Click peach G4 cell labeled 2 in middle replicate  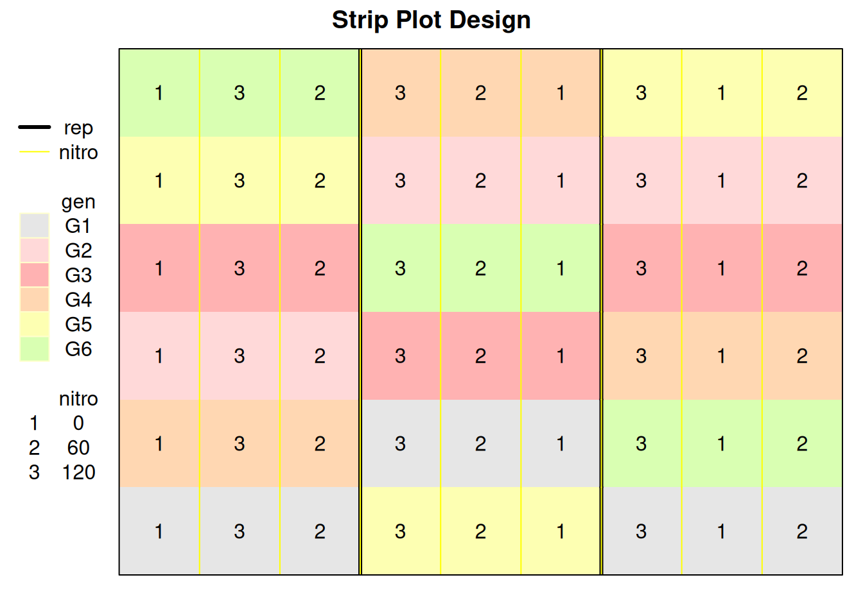(480, 93)
